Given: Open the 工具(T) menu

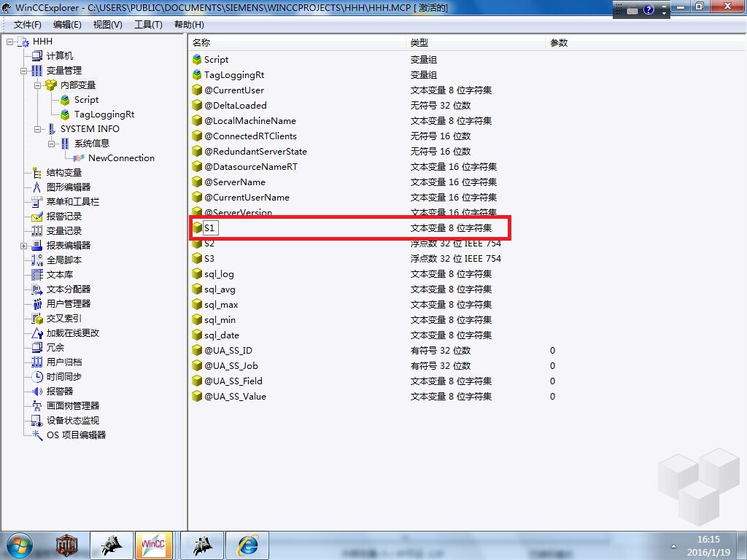Looking at the screenshot, I should point(148,25).
